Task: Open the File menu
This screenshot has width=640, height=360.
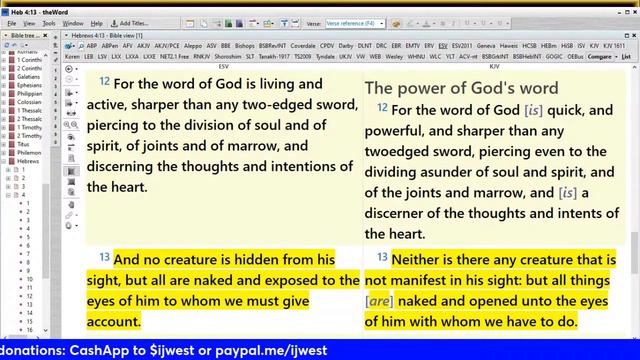Action: click(11, 24)
